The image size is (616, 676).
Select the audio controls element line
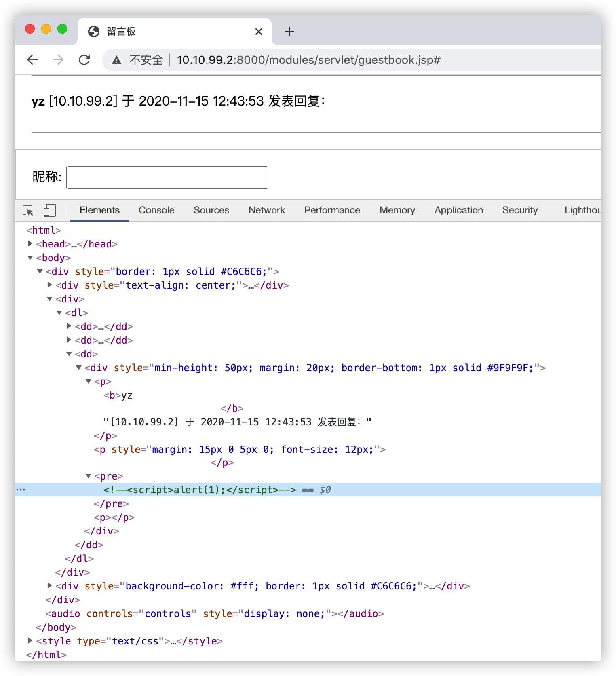point(215,614)
